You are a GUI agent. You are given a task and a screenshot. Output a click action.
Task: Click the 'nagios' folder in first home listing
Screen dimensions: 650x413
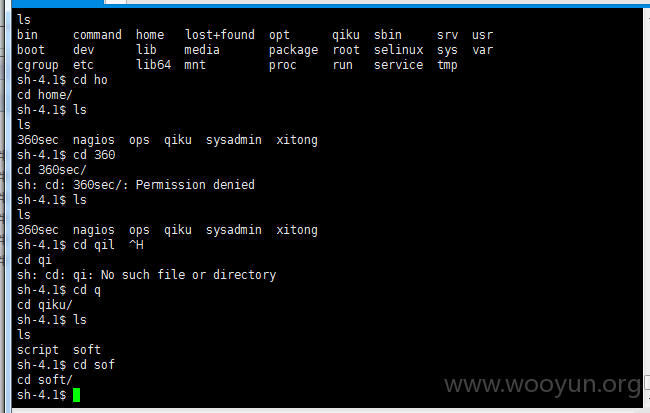(x=94, y=140)
